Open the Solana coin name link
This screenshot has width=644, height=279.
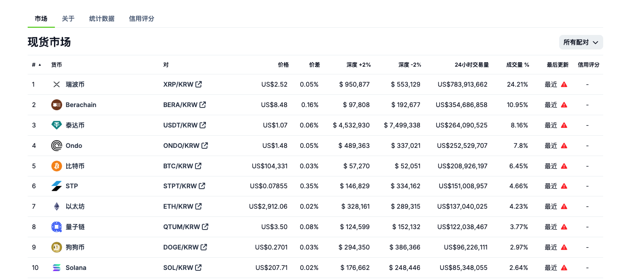[x=76, y=268]
